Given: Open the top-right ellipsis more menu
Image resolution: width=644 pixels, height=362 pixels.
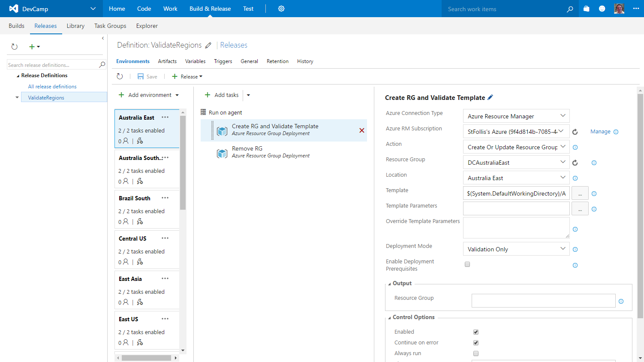Looking at the screenshot, I should pyautogui.click(x=636, y=9).
